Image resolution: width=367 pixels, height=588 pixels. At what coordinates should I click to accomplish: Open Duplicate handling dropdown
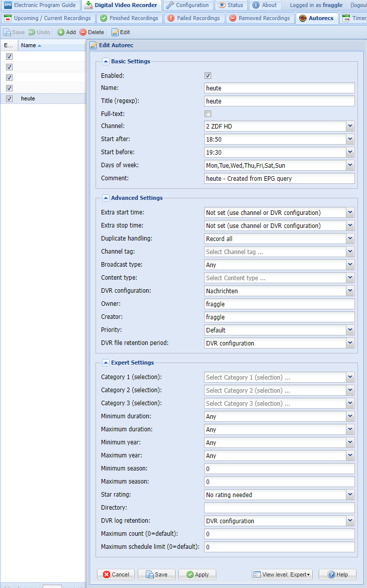click(350, 239)
